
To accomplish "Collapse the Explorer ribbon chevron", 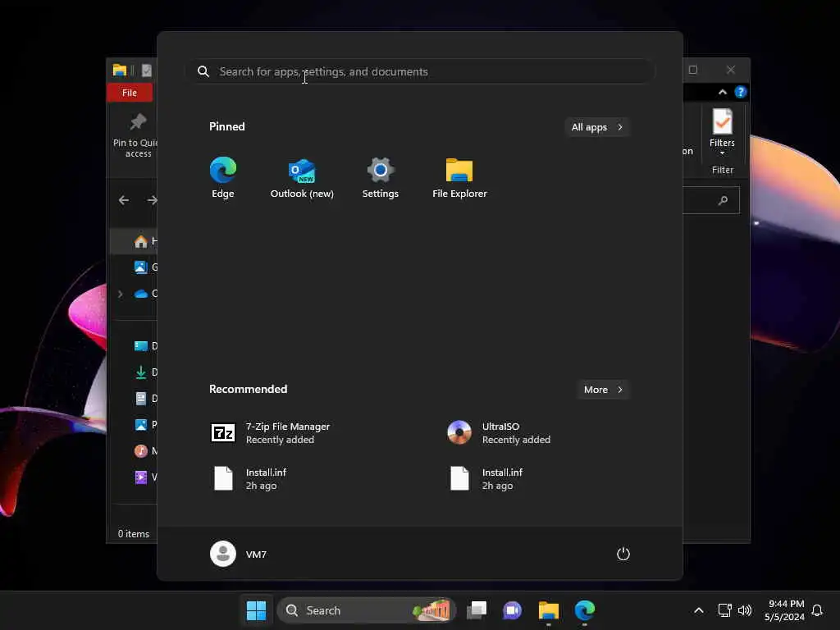I will 723,92.
